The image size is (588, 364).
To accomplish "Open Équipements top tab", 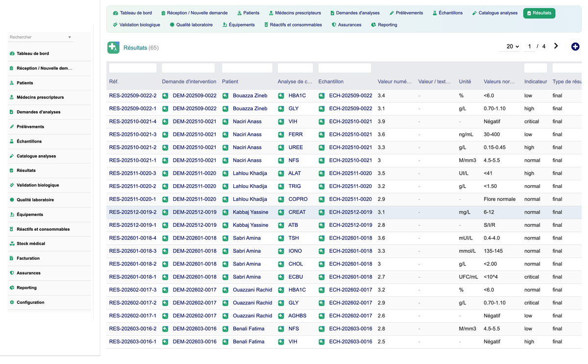I will tap(239, 24).
